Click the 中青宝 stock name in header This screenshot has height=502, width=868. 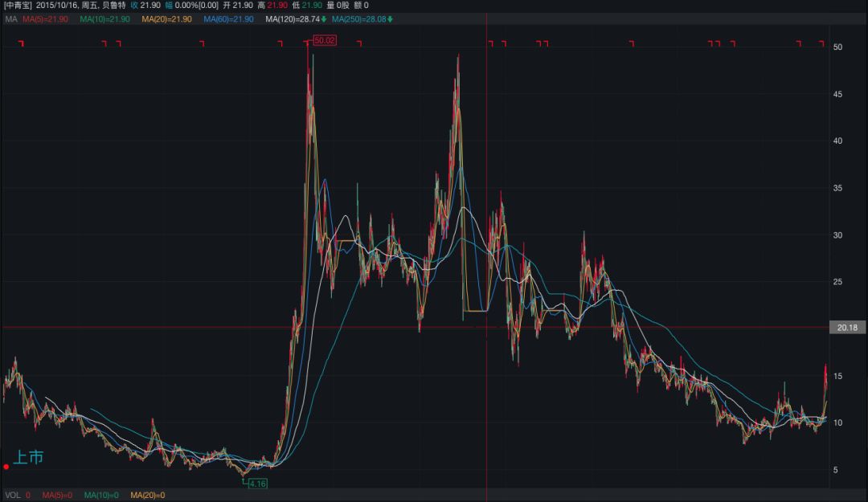[18, 6]
